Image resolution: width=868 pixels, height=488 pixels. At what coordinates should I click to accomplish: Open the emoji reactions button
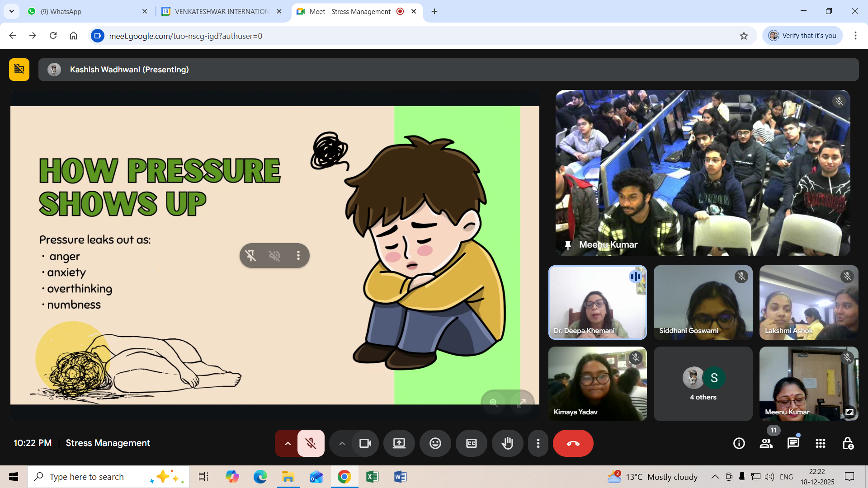pyautogui.click(x=435, y=443)
